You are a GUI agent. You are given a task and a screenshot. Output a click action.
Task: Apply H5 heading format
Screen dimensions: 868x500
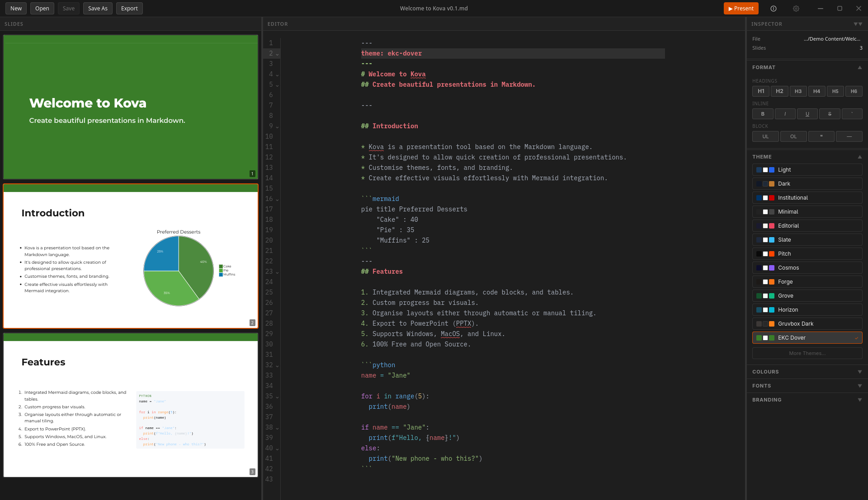(835, 91)
